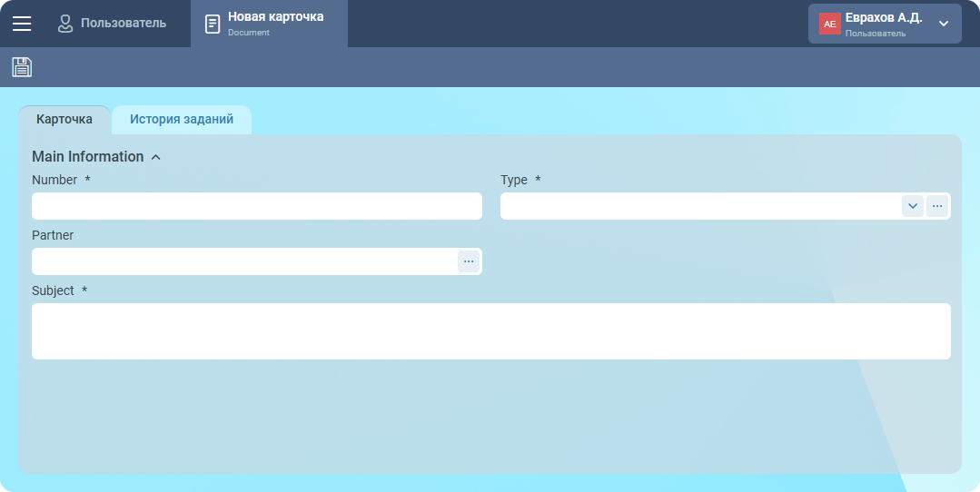Click inside the Type combo box field
Image resolution: width=980 pixels, height=492 pixels.
tap(699, 206)
